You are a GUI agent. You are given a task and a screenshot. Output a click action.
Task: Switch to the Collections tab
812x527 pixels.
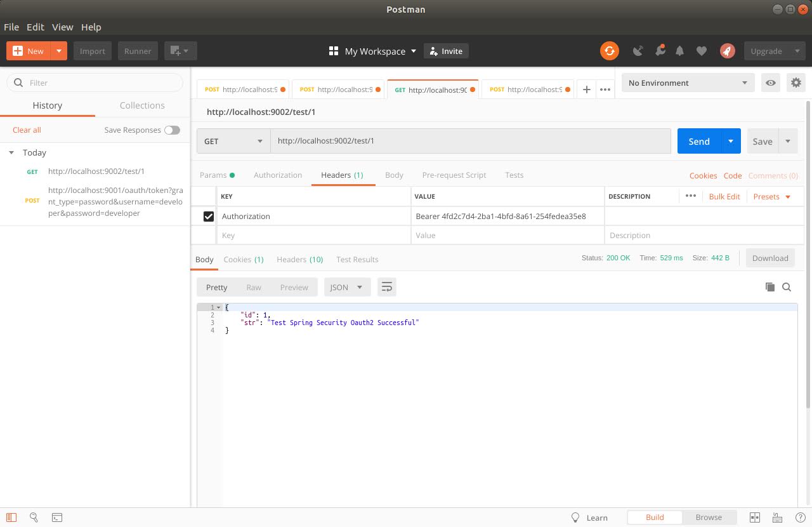pos(142,105)
